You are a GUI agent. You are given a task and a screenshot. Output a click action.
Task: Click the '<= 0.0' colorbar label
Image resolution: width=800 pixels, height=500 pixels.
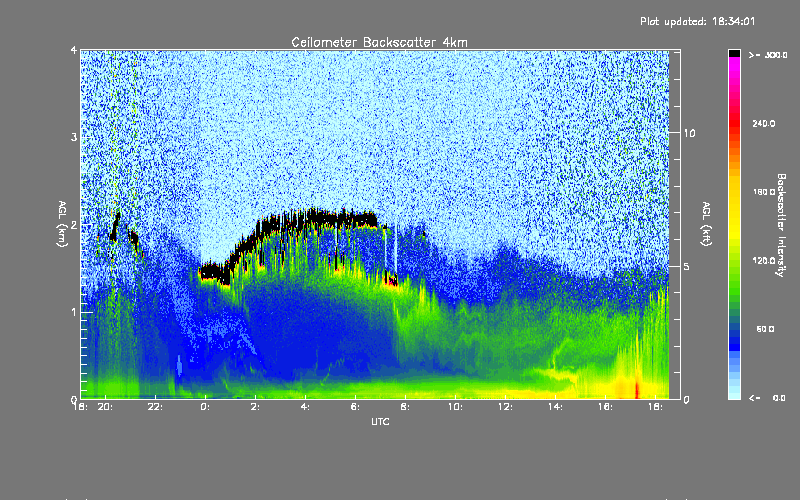pos(768,398)
